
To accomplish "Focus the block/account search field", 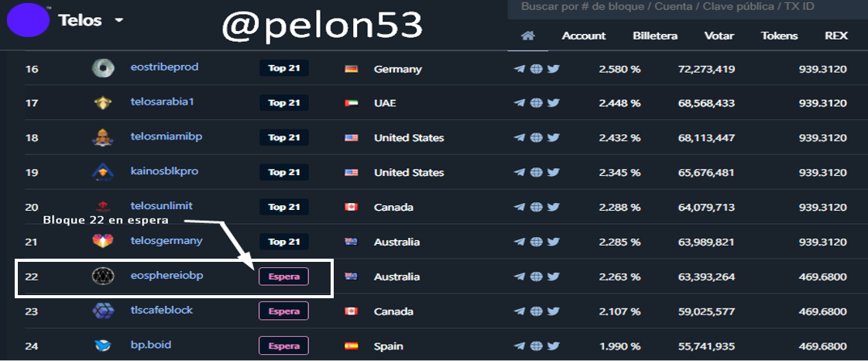I will [x=681, y=7].
